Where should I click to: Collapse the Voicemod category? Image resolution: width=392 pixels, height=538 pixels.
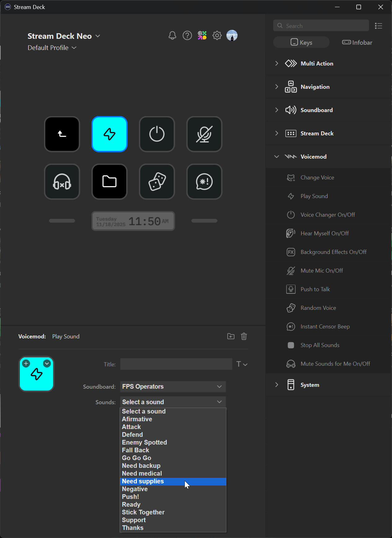[329, 157]
